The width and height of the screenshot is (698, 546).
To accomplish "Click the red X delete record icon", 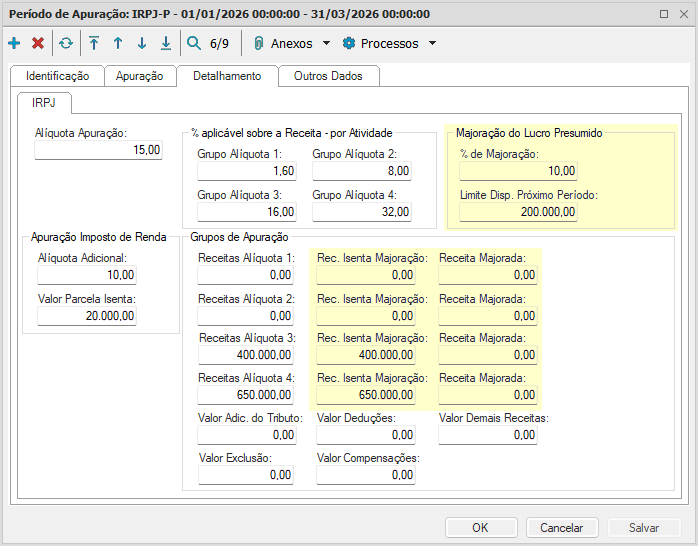I will click(x=38, y=43).
